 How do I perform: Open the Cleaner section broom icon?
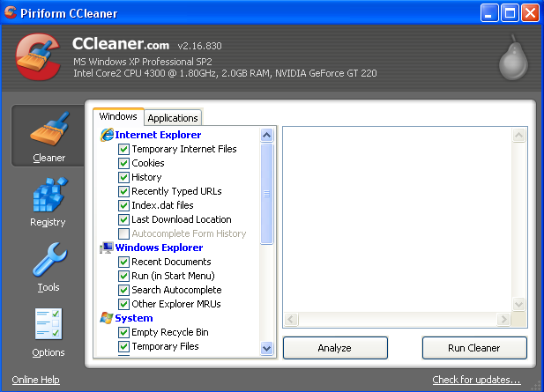point(49,129)
